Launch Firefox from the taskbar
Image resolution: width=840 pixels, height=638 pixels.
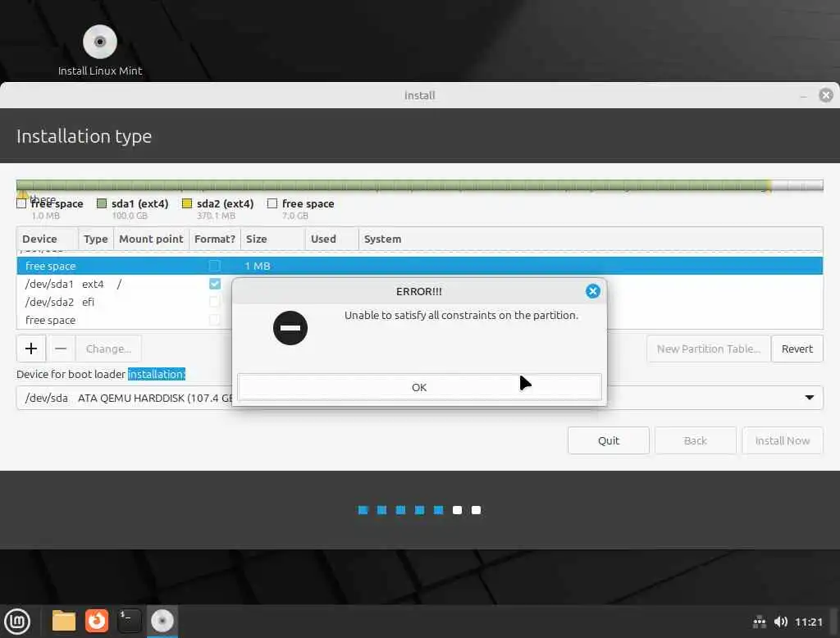(97, 621)
